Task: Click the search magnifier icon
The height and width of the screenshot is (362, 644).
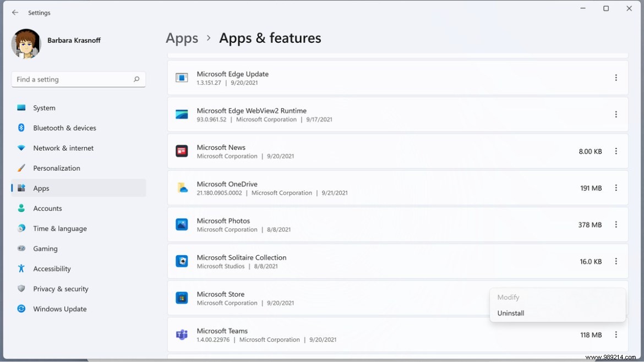Action: [x=136, y=79]
